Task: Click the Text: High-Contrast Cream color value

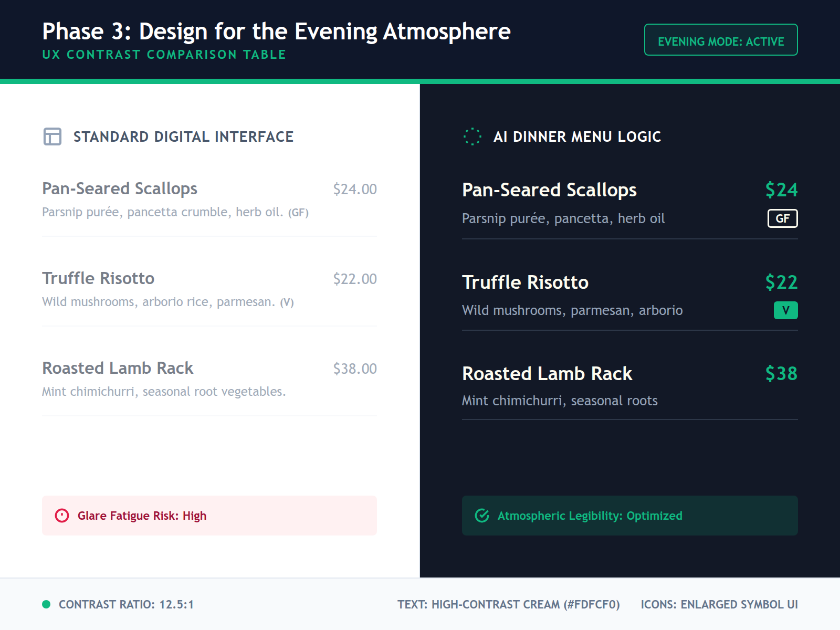Action: (x=509, y=604)
